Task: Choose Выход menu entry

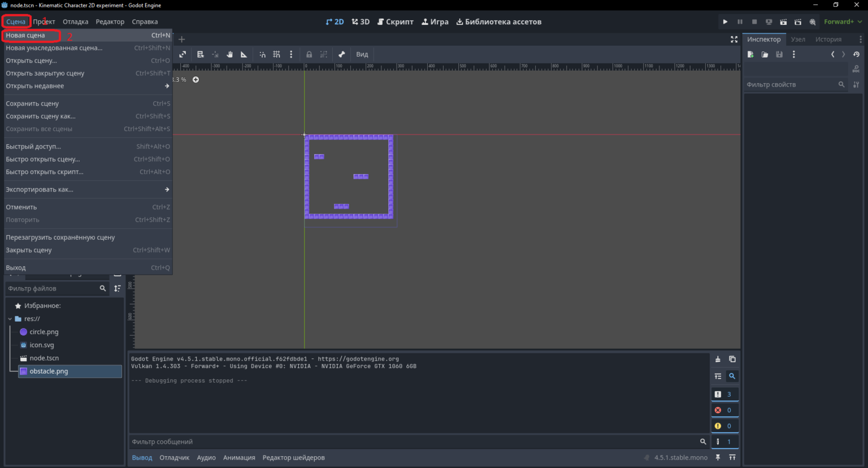Action: (x=88, y=267)
